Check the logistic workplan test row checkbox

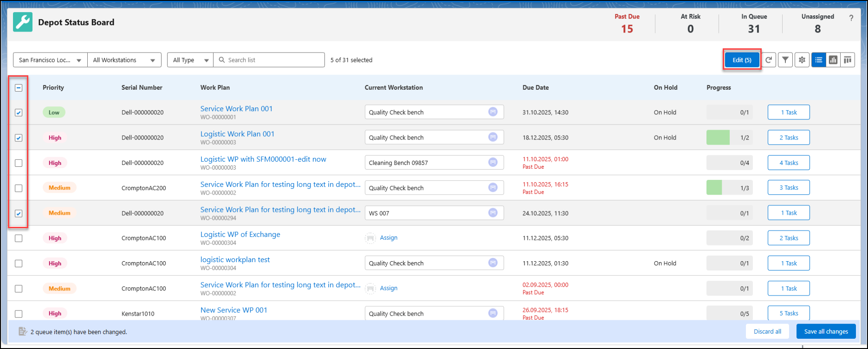19,263
